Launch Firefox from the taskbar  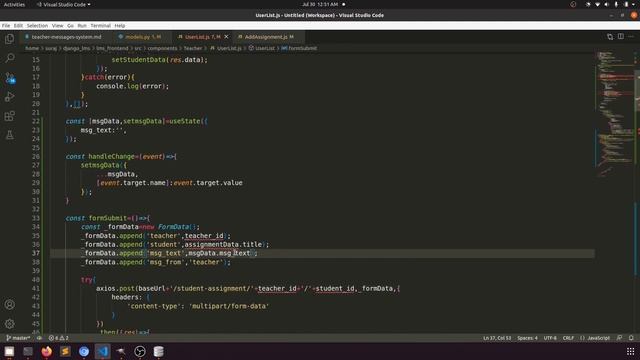47,351
